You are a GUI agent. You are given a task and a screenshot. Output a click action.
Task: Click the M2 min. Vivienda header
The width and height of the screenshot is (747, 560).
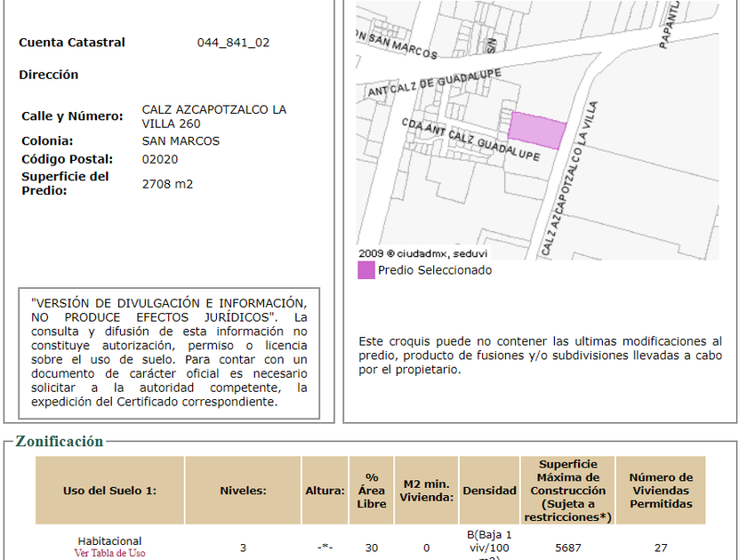(x=426, y=491)
